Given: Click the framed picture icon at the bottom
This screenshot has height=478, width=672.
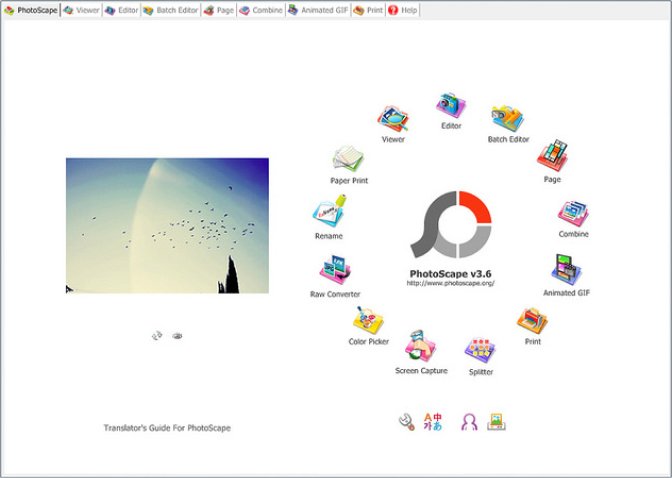Looking at the screenshot, I should pyautogui.click(x=497, y=422).
